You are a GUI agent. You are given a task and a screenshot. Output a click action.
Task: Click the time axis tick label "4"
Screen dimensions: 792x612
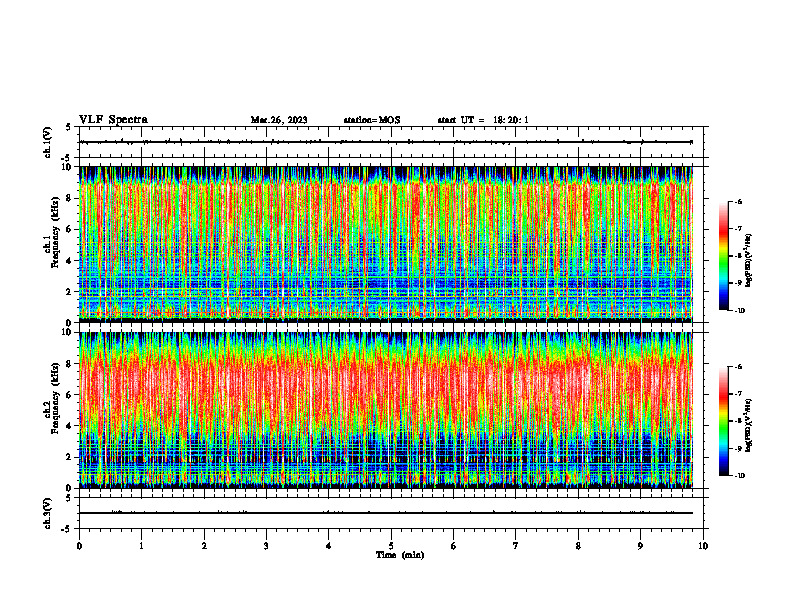pos(329,546)
